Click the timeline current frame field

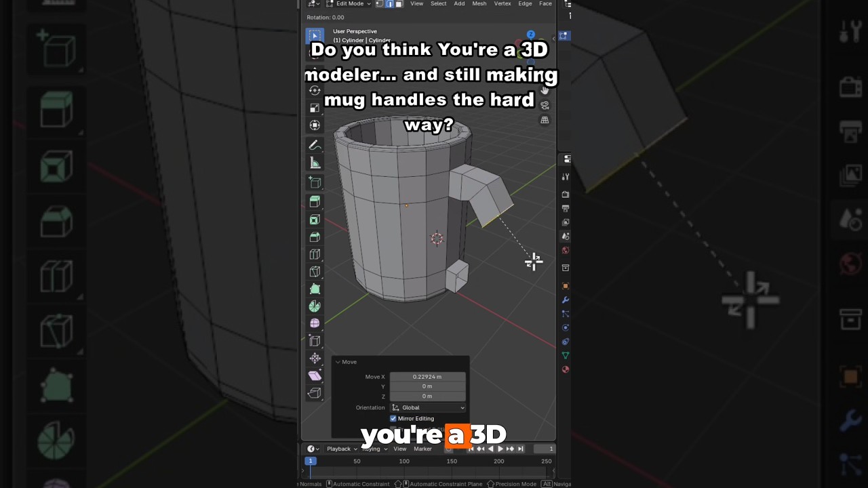(543, 449)
